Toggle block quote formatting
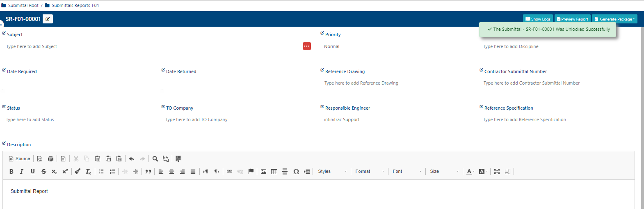This screenshot has width=644, height=209. (148, 172)
